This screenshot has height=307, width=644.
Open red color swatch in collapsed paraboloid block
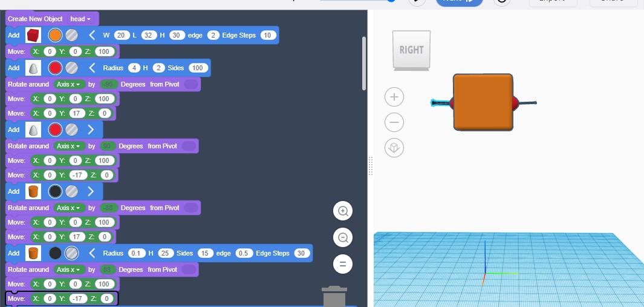point(55,130)
